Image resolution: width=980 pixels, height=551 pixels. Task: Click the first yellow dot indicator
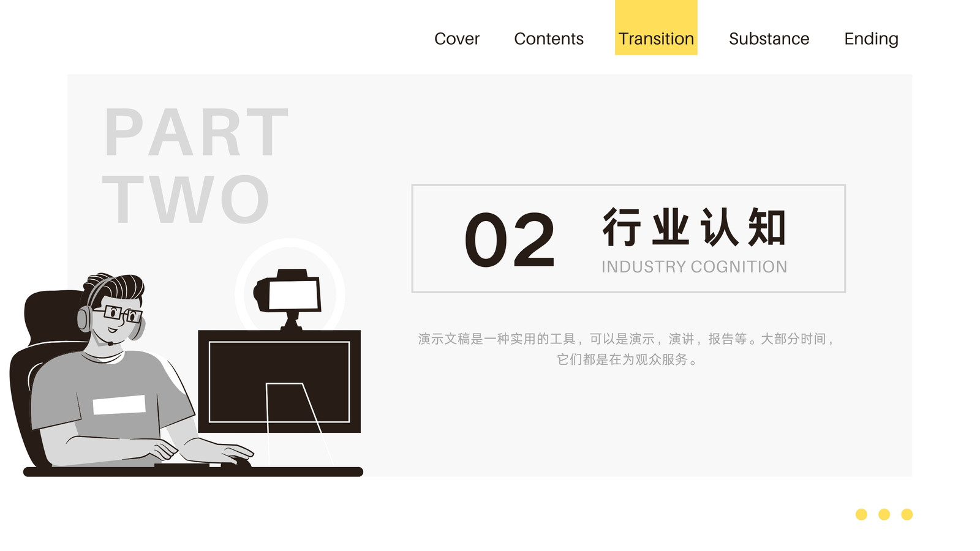click(x=861, y=514)
